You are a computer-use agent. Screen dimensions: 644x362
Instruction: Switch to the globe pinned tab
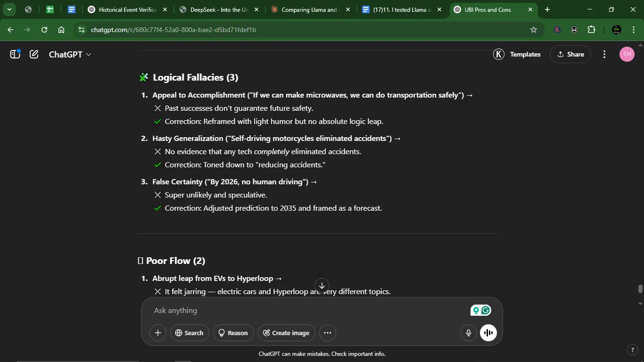click(28, 9)
